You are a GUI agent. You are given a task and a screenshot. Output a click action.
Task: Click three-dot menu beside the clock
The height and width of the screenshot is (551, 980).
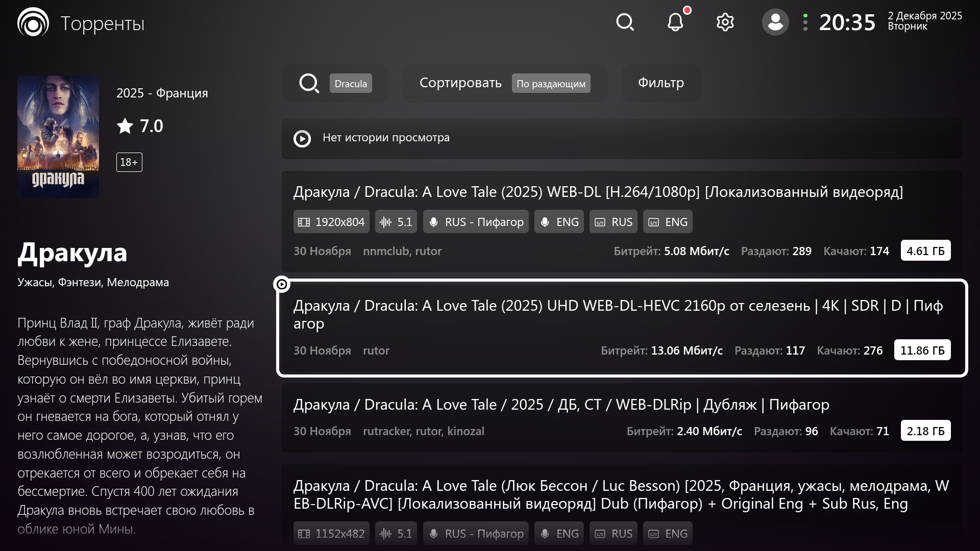tap(805, 22)
